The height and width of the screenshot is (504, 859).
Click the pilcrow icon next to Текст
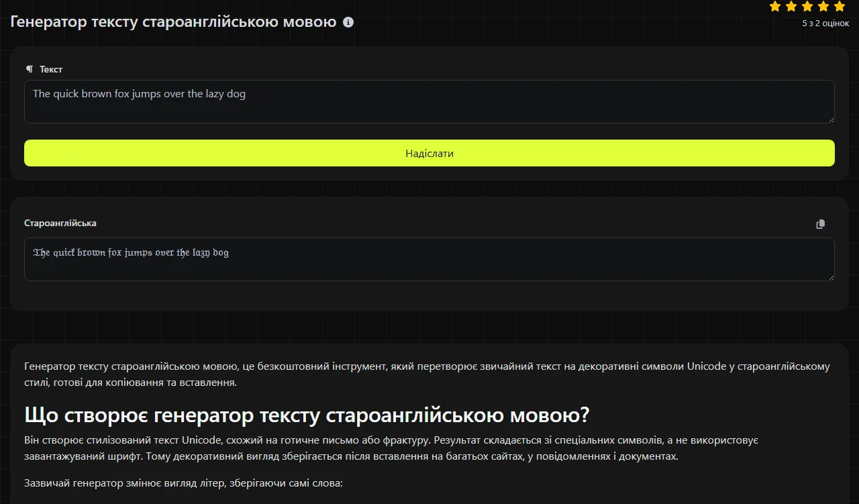[29, 69]
